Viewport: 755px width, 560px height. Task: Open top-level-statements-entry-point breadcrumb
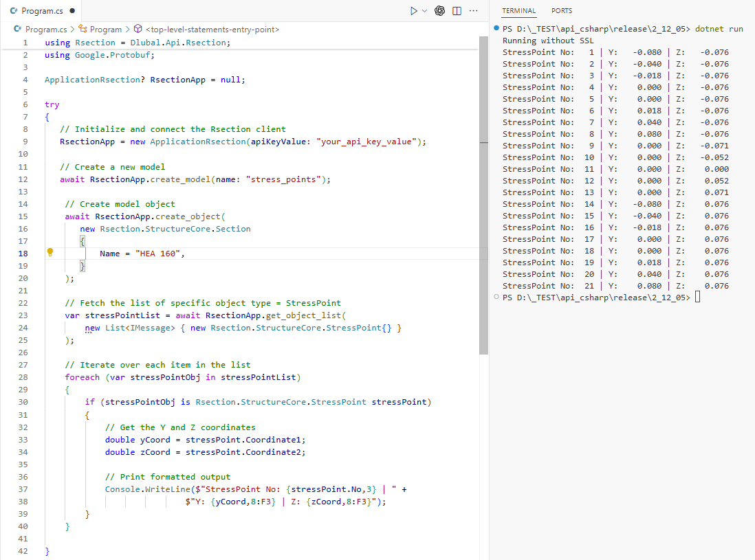[212, 30]
